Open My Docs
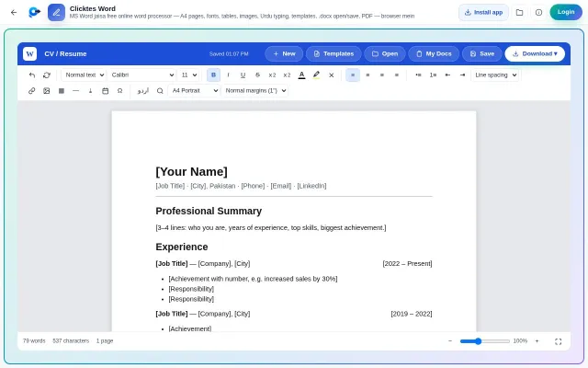 pyautogui.click(x=434, y=53)
